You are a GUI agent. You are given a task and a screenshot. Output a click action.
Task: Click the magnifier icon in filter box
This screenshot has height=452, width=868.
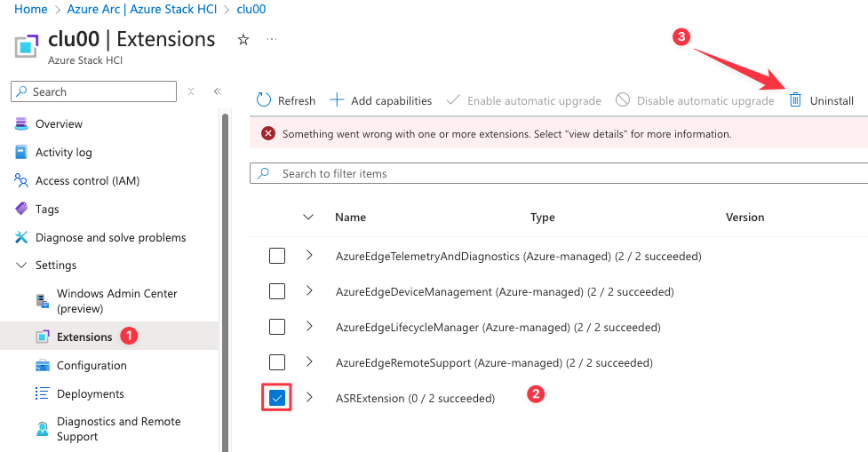pyautogui.click(x=264, y=173)
